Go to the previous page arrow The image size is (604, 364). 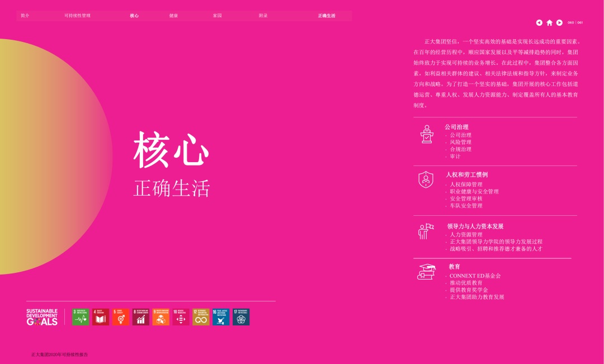point(539,23)
